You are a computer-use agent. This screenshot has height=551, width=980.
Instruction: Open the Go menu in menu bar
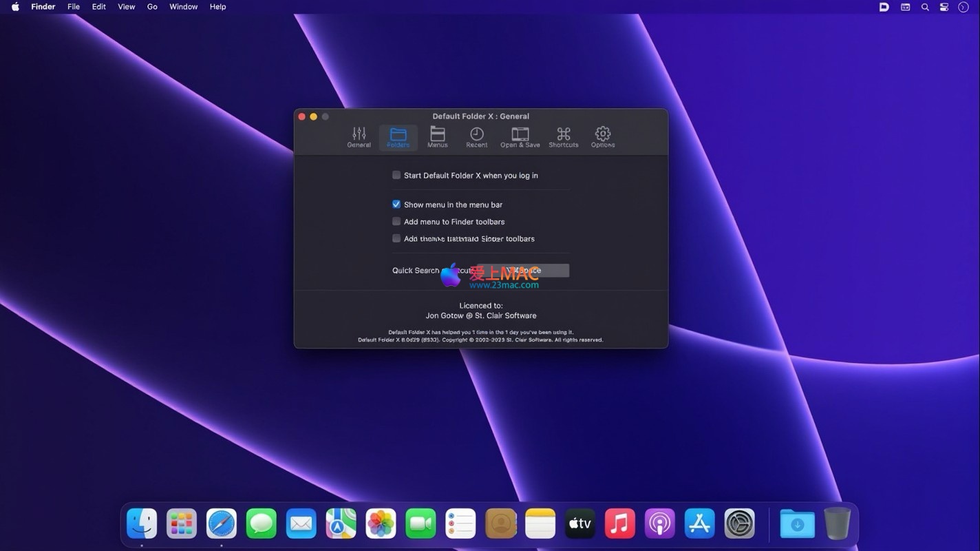pyautogui.click(x=152, y=7)
